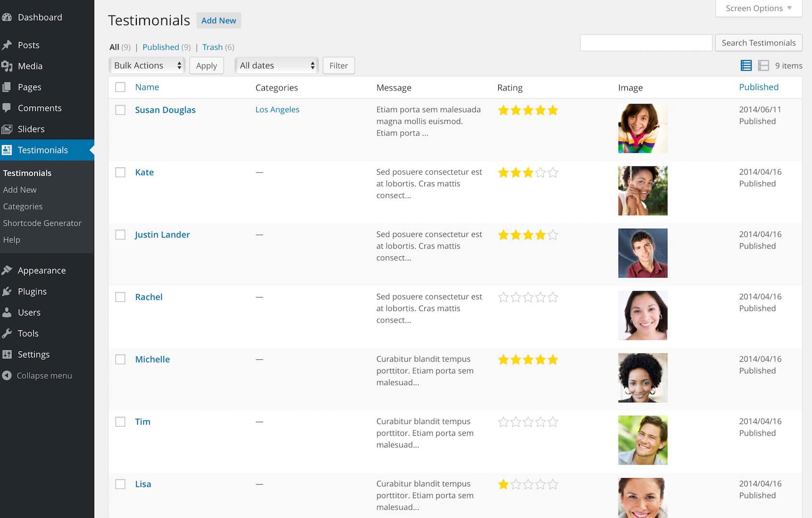Viewport: 812px width, 518px height.
Task: Open Shortcode Generator submenu item
Action: pos(42,223)
